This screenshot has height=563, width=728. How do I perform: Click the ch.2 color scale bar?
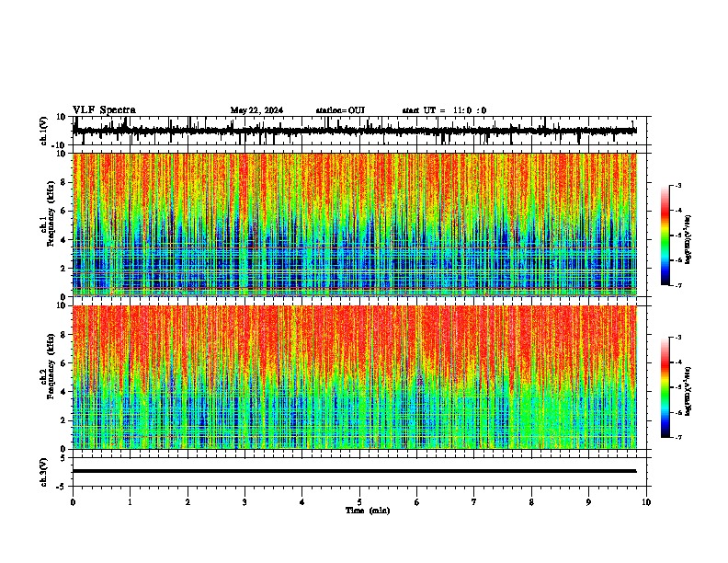click(665, 387)
